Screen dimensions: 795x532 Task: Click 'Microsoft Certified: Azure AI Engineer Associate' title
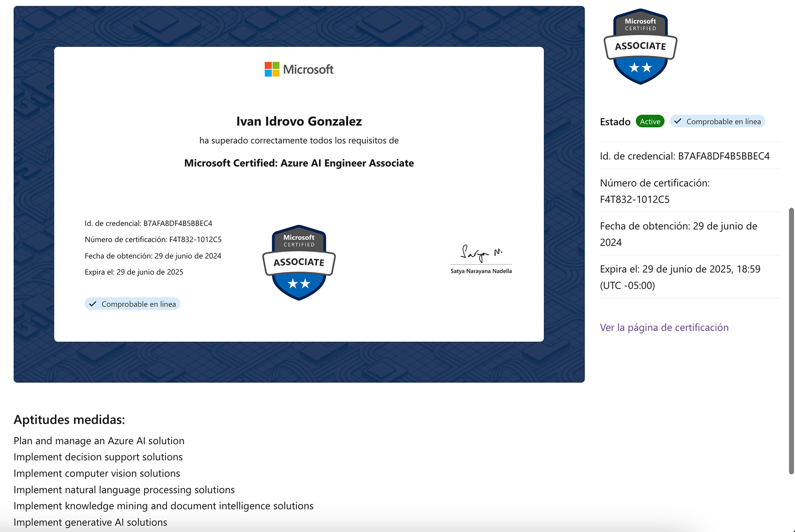click(x=299, y=163)
